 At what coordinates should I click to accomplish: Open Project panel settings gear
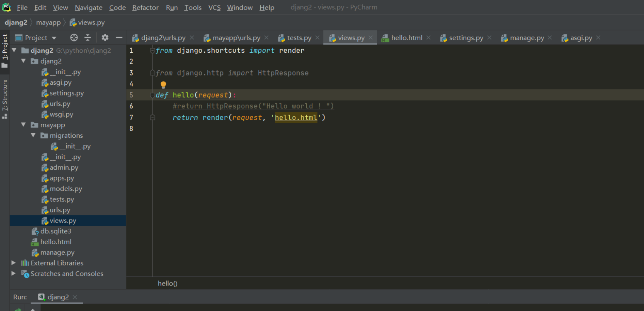point(105,38)
